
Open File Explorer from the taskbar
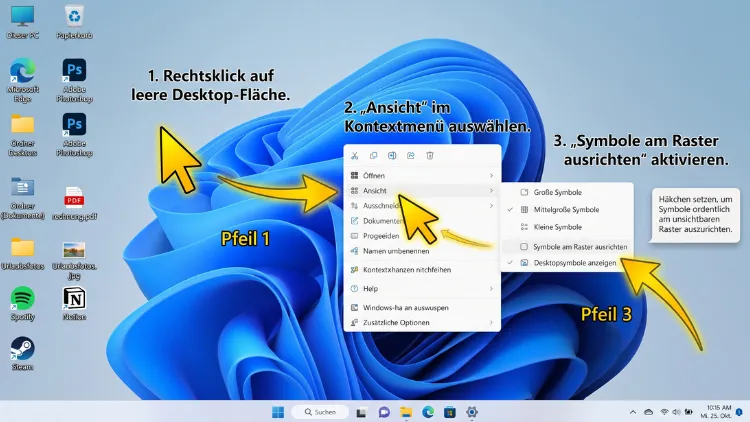click(406, 412)
